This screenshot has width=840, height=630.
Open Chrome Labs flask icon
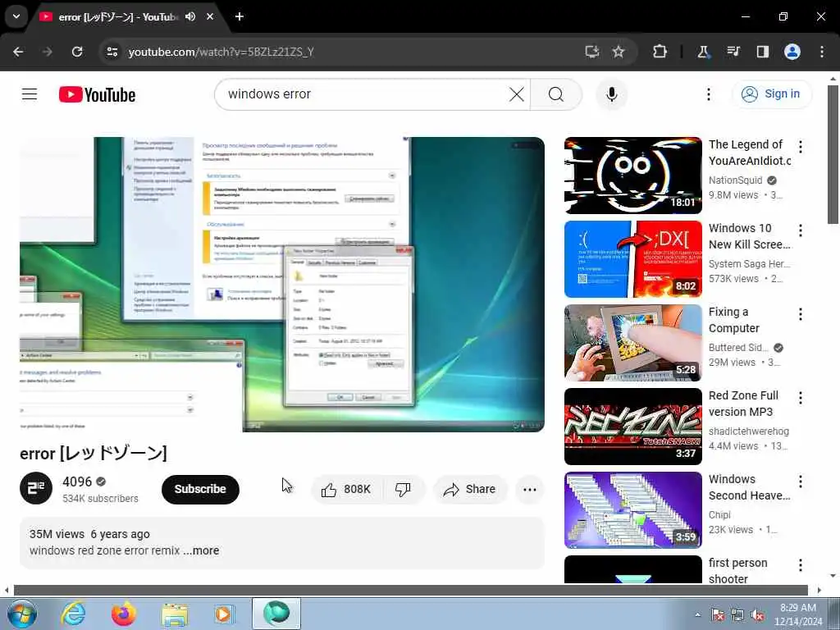click(703, 52)
